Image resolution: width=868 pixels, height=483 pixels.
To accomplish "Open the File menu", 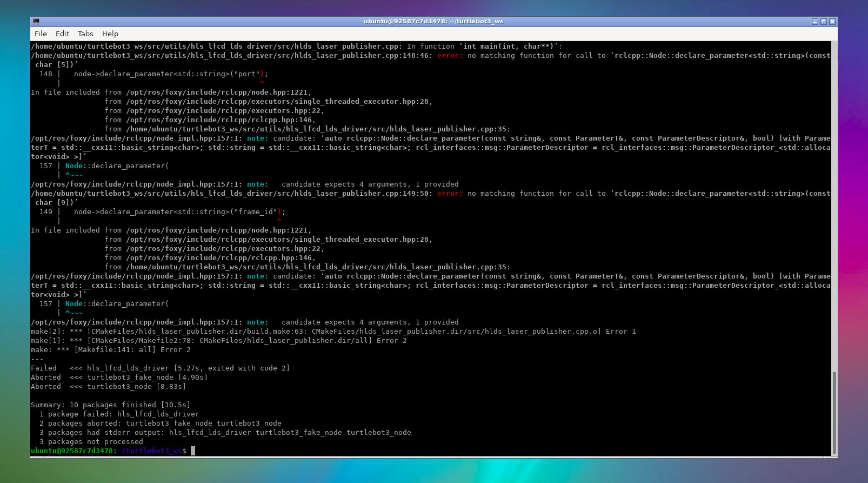I will coord(41,34).
